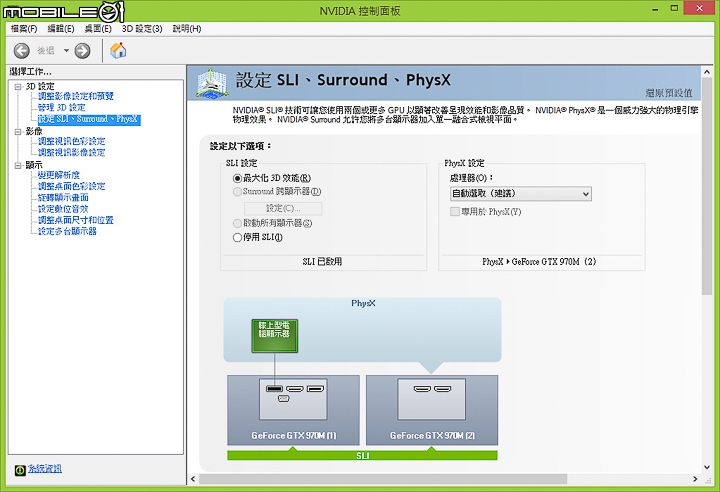Select 啟動所有顯示器 radio option
Image resolution: width=720 pixels, height=492 pixels.
[x=237, y=223]
